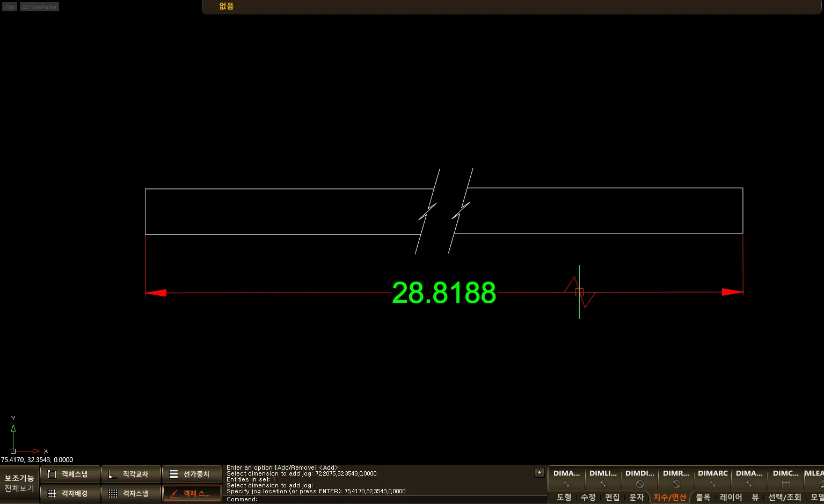Open the 도형 tab

tap(564, 498)
